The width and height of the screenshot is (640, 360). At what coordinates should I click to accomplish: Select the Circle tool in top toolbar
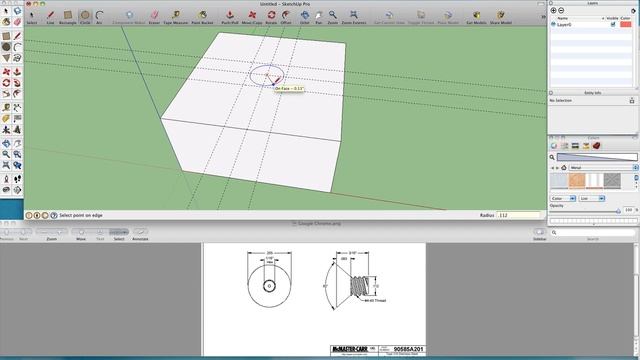[x=85, y=16]
